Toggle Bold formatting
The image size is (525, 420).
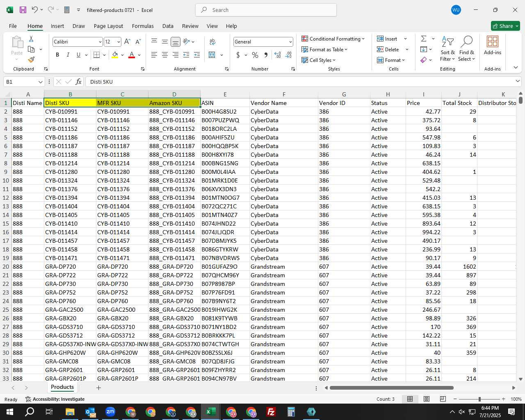(x=57, y=55)
